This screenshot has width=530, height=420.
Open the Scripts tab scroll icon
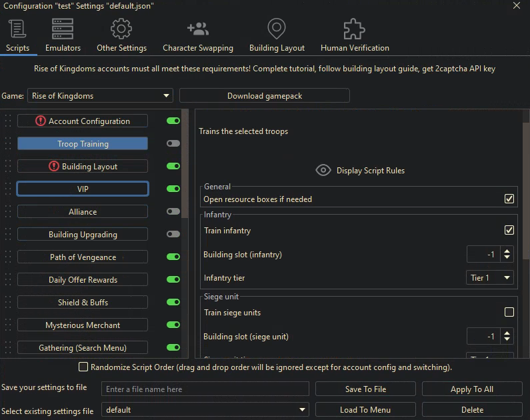click(x=17, y=29)
